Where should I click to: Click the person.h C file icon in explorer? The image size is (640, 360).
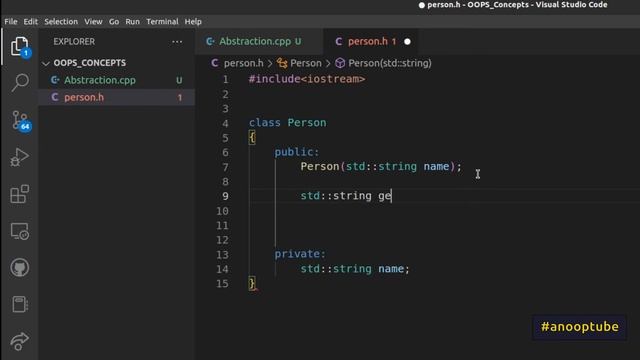[55, 97]
